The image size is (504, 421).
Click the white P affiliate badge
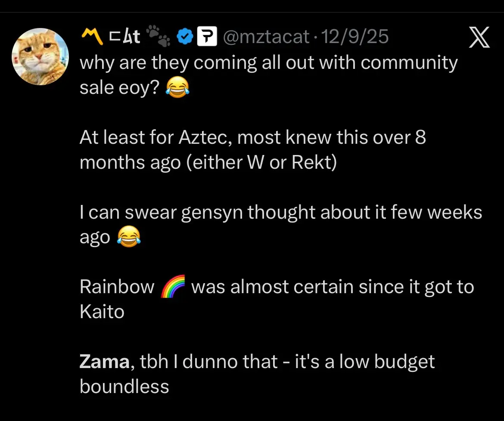tap(207, 36)
